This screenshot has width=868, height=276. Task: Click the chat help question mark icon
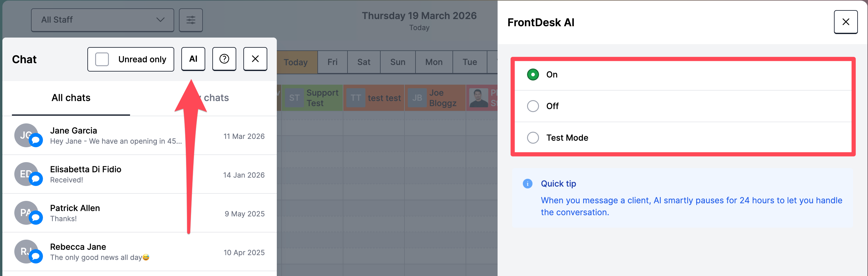coord(224,59)
